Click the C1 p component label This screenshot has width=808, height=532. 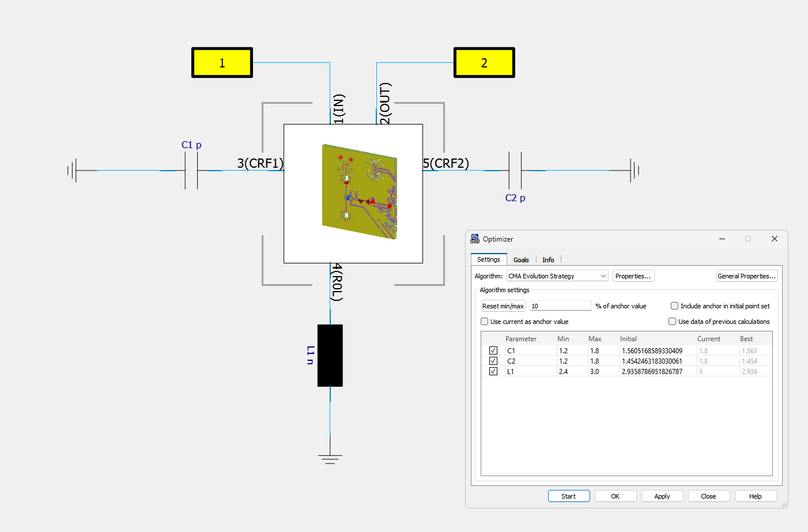tap(191, 145)
